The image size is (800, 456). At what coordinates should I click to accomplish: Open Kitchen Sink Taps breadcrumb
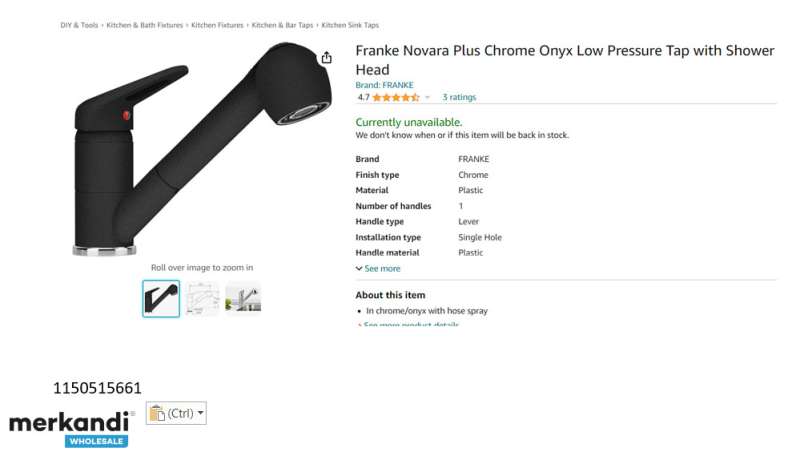coord(350,25)
